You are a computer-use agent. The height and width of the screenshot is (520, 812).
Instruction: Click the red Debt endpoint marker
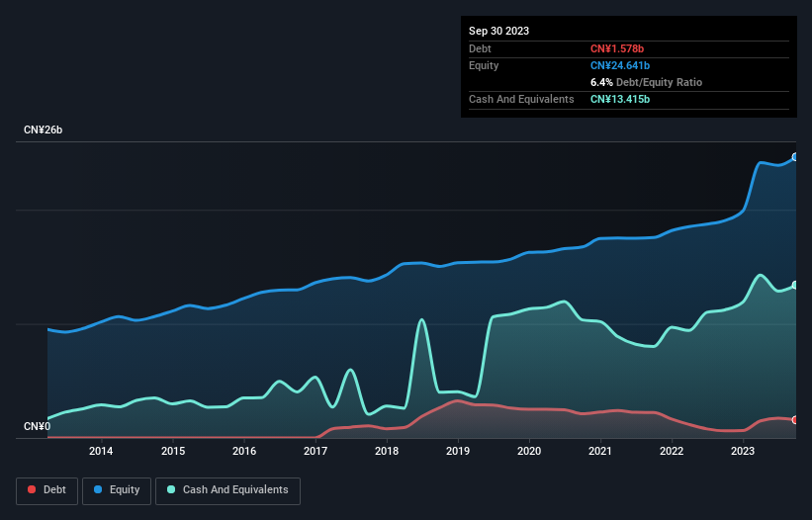point(795,419)
